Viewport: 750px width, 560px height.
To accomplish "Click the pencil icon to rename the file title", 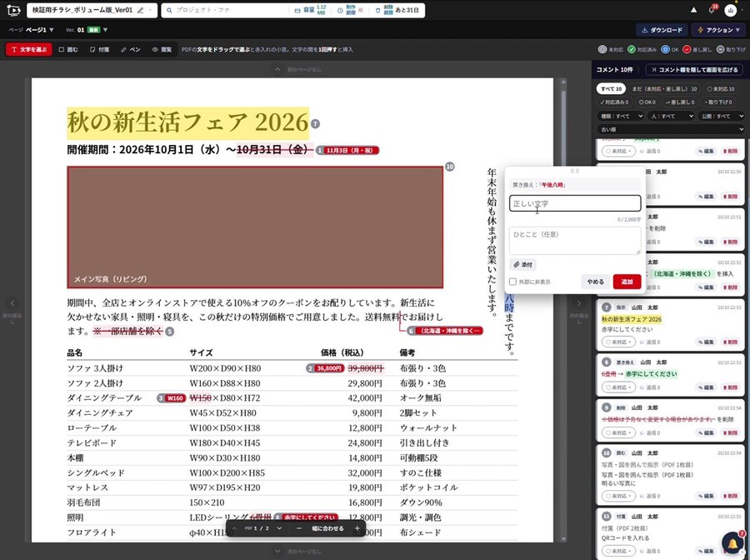I will (140, 10).
